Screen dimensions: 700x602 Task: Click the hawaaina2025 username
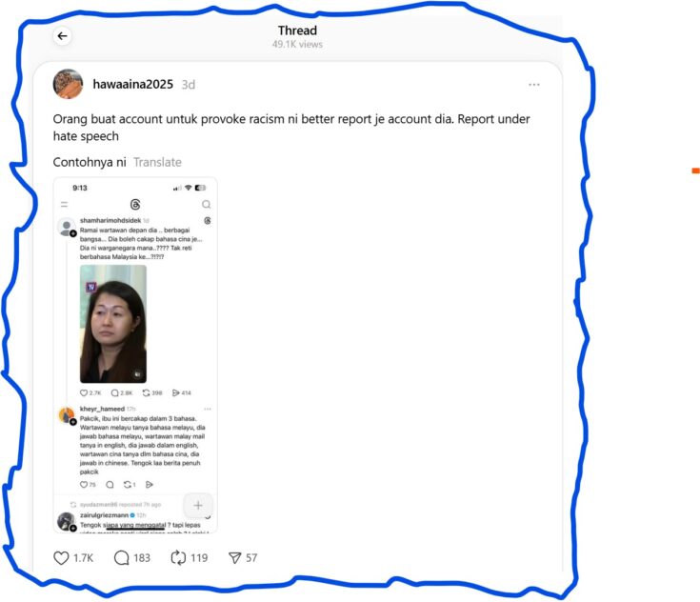(x=133, y=85)
